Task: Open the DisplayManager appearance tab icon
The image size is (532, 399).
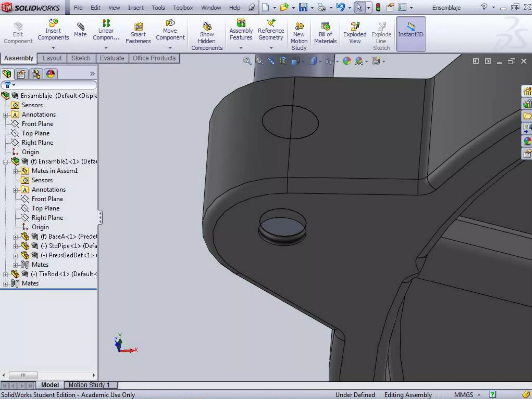Action: [x=50, y=74]
